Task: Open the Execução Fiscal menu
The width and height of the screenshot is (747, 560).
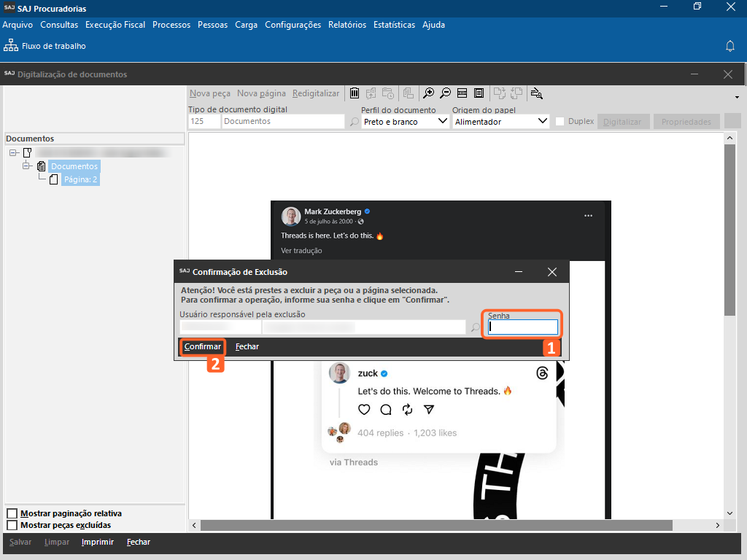Action: [x=115, y=25]
